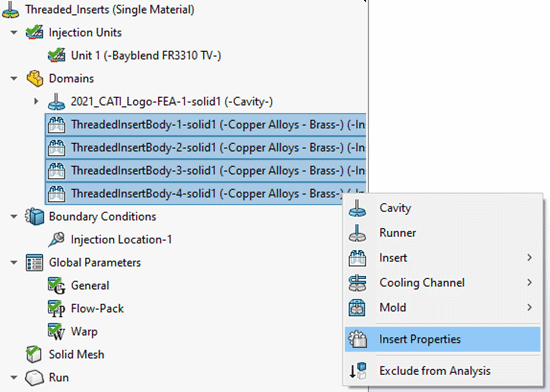Click the Injection Location-1 icon
Screen dimensions: 550x392
[56, 239]
